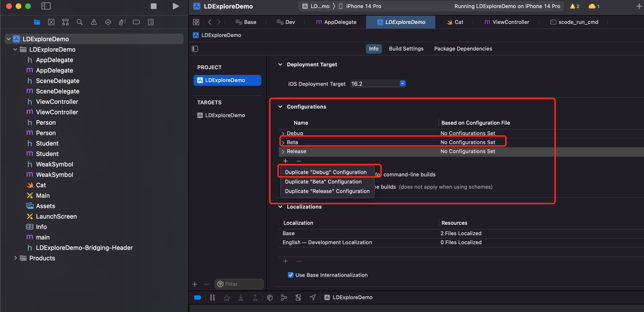Click the Filter field below targets list

tap(239, 284)
